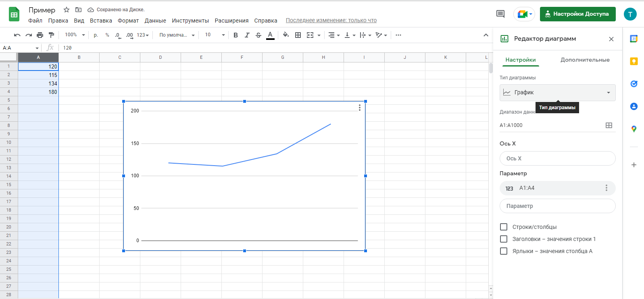Open the Последнее изменение link
This screenshot has height=299, width=644.
[331, 21]
